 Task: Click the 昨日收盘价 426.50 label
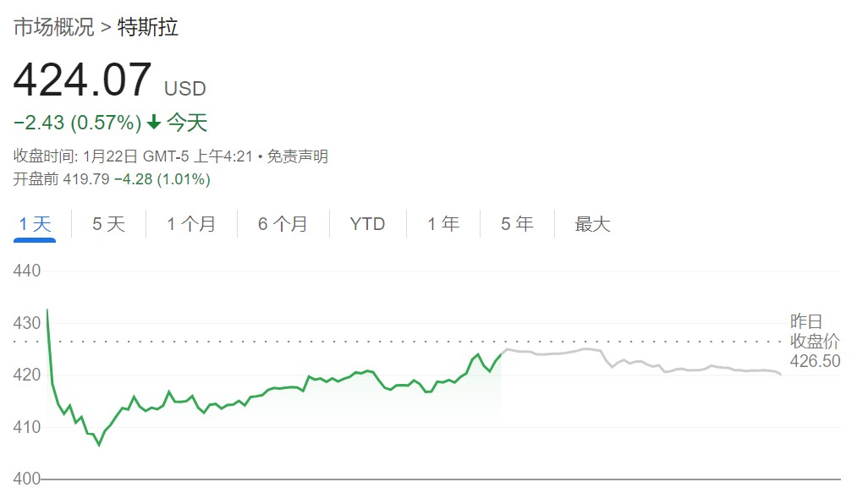coord(815,342)
